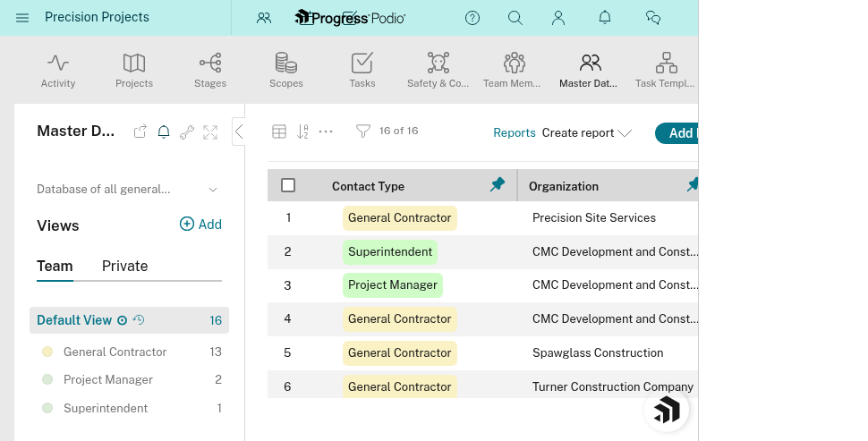Collapse the sidebar with the left chevron
Image resolution: width=868 pixels, height=441 pixels.
point(239,131)
